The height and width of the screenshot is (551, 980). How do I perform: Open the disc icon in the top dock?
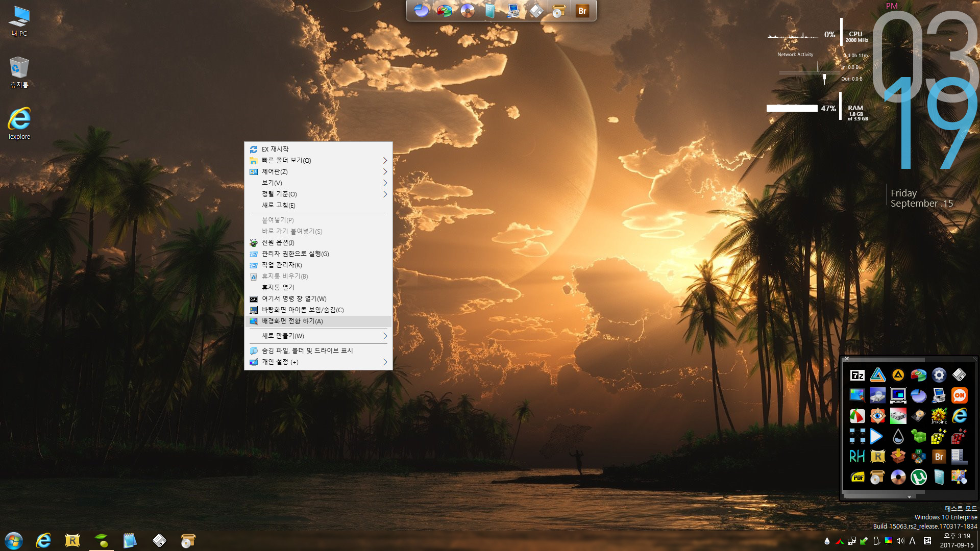(x=467, y=11)
